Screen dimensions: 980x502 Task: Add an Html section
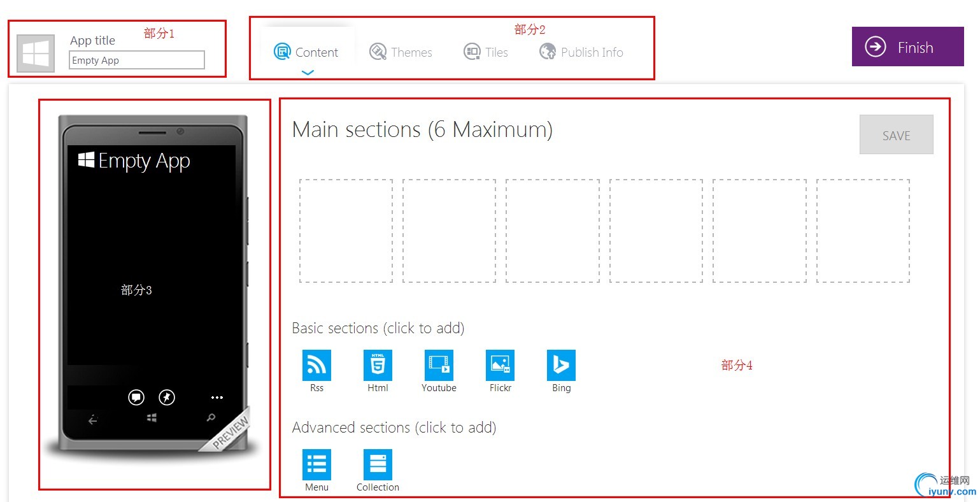[x=378, y=365]
